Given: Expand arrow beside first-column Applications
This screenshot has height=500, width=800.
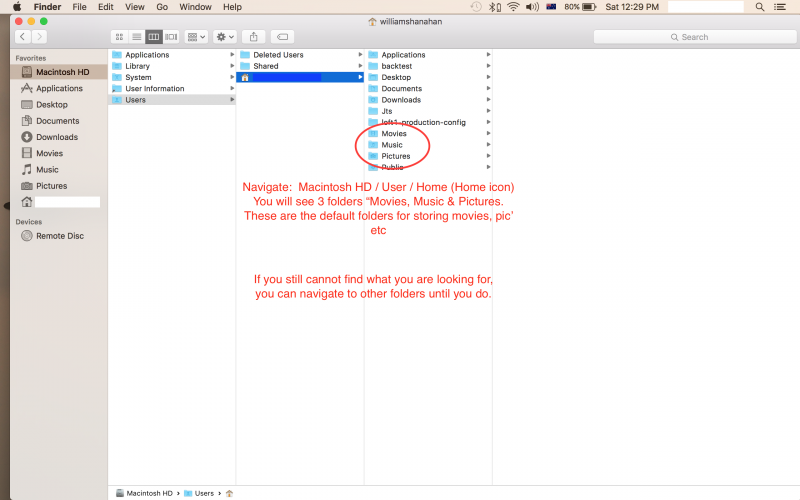Looking at the screenshot, I should [232, 55].
